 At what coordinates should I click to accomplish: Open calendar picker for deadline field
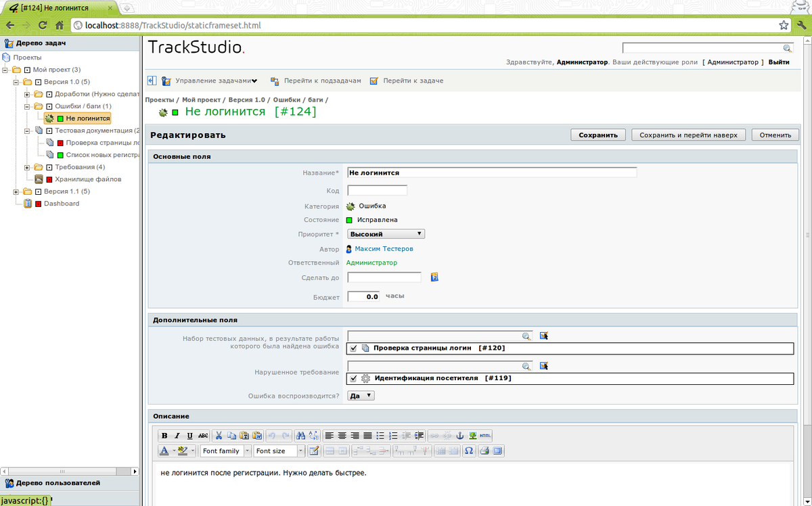click(435, 277)
